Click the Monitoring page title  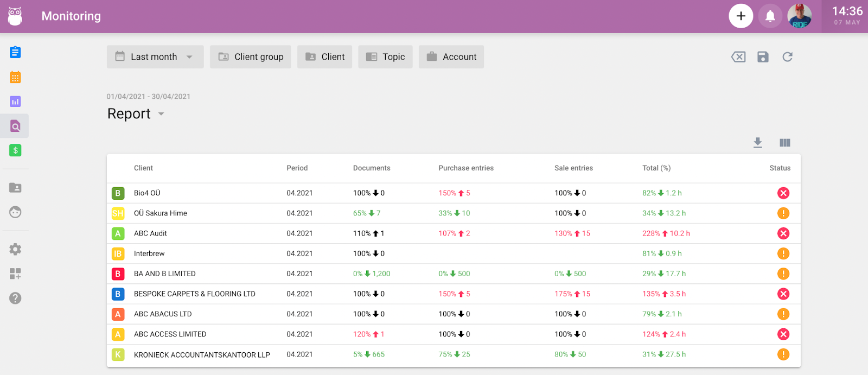pyautogui.click(x=71, y=16)
